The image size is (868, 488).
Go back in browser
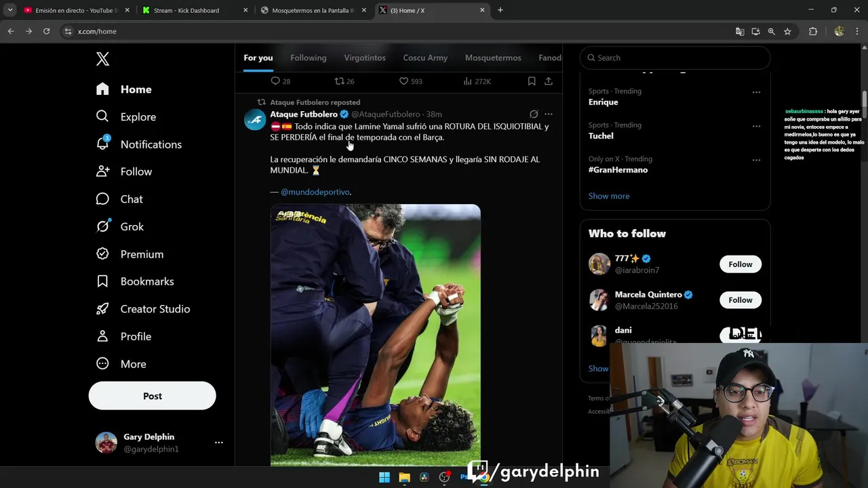11,31
